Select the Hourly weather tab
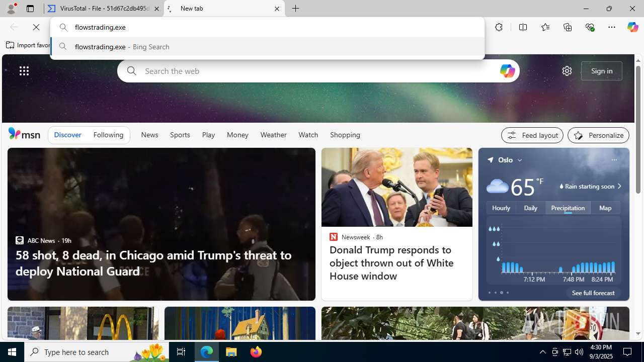The width and height of the screenshot is (644, 362). [501, 208]
